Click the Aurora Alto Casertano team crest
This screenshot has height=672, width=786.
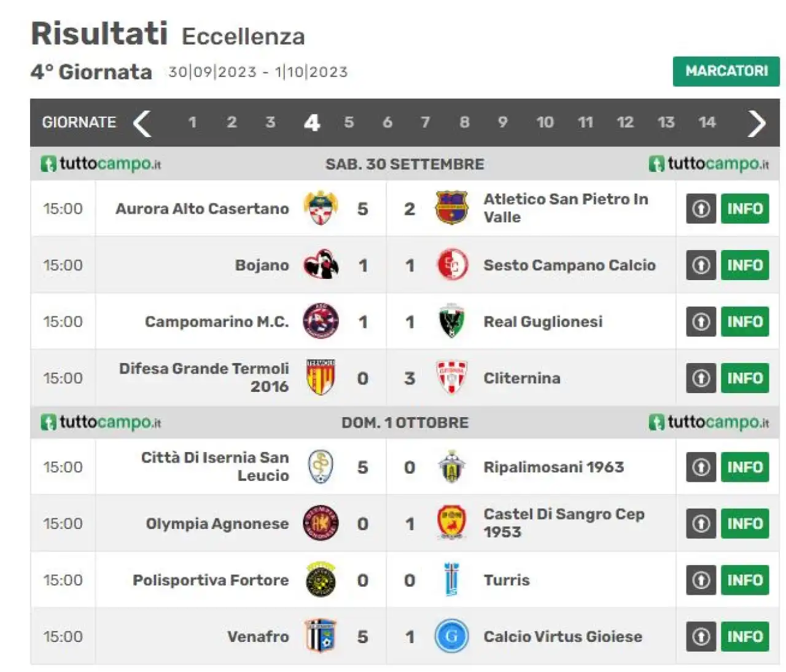[x=321, y=208]
